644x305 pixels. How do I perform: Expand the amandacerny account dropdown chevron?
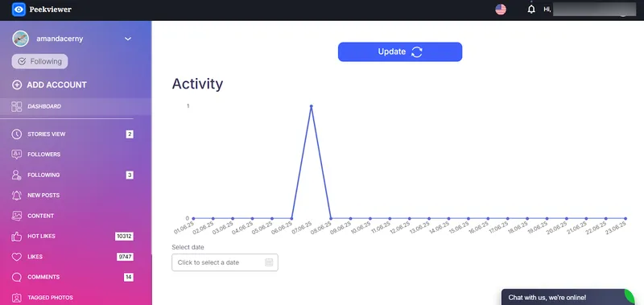click(x=128, y=39)
